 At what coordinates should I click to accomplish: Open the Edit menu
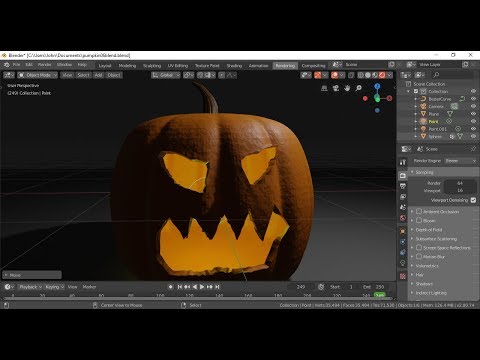click(x=29, y=65)
